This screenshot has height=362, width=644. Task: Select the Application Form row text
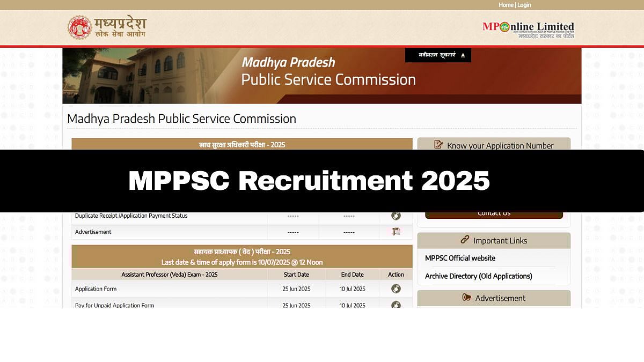point(96,289)
